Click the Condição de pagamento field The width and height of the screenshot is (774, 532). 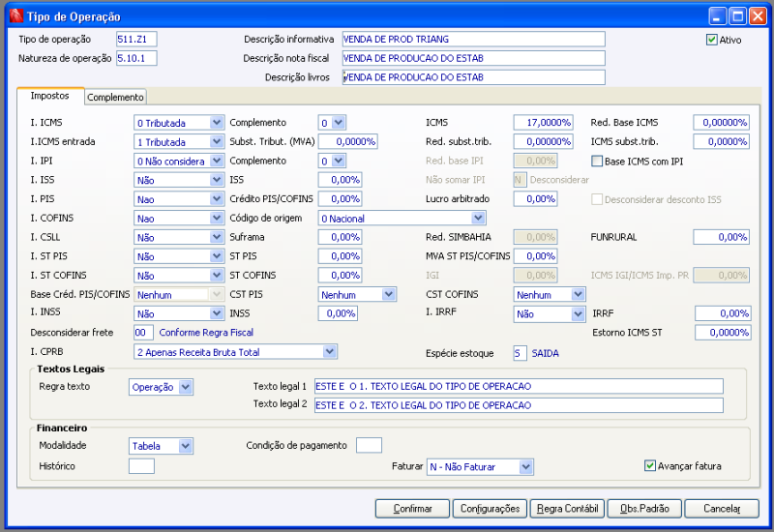point(369,446)
